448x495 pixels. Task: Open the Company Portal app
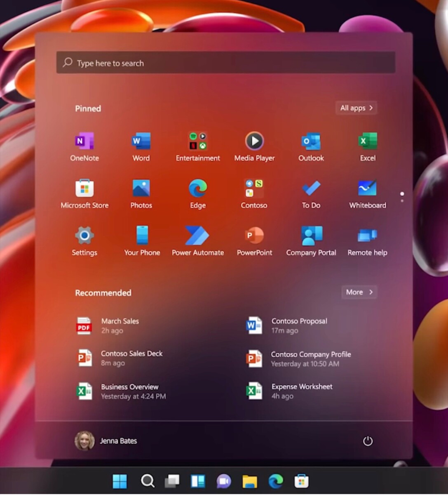tap(311, 242)
